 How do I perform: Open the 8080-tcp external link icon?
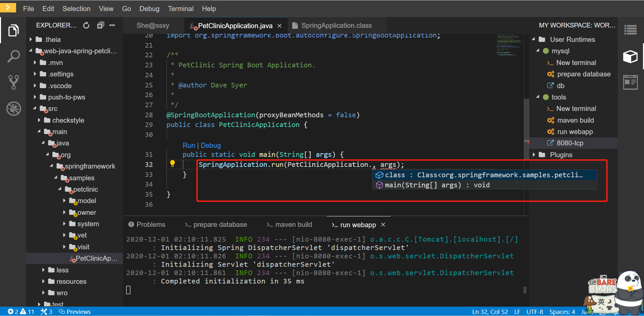pos(550,143)
